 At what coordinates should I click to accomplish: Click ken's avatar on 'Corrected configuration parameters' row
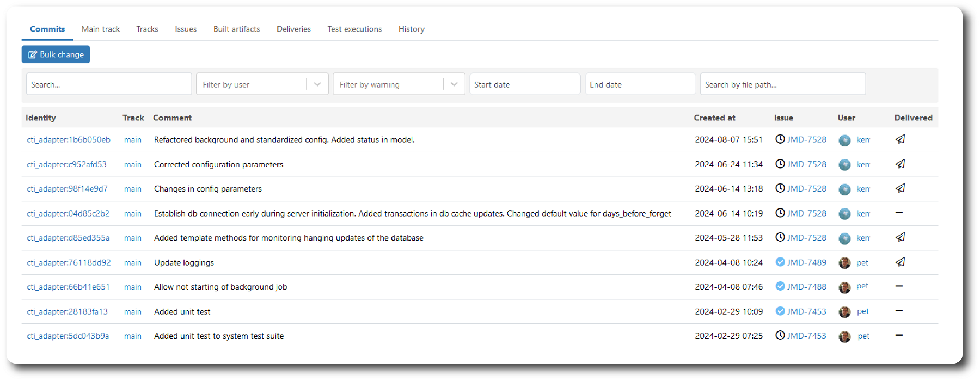coord(844,165)
